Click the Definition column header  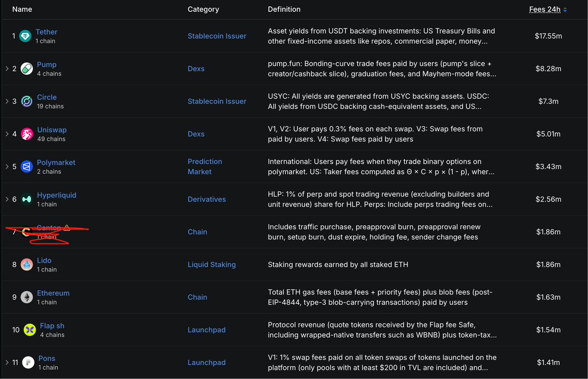284,9
